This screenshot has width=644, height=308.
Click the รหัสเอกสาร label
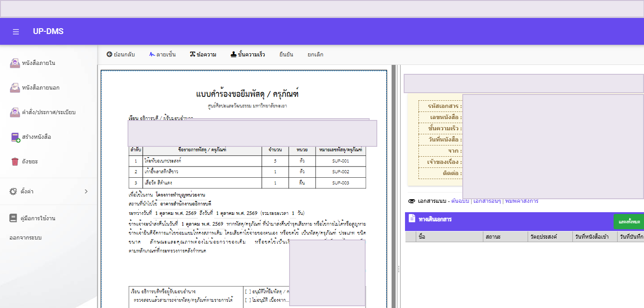tap(445, 106)
